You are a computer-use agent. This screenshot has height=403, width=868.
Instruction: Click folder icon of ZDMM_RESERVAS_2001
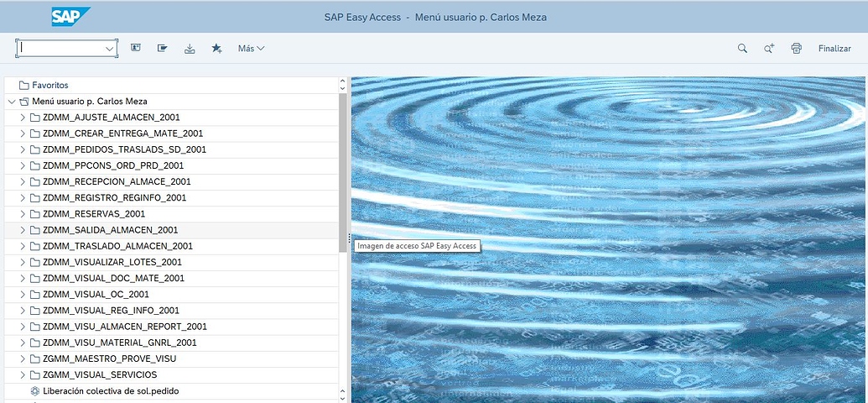click(35, 214)
